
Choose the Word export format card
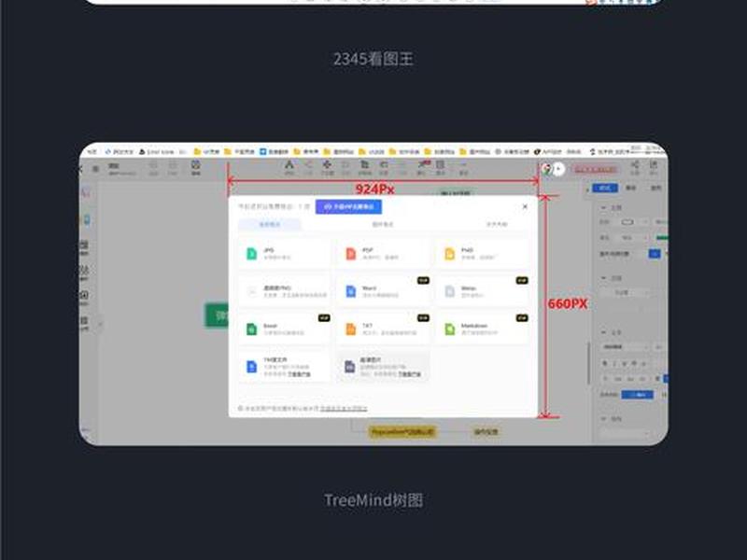(383, 291)
